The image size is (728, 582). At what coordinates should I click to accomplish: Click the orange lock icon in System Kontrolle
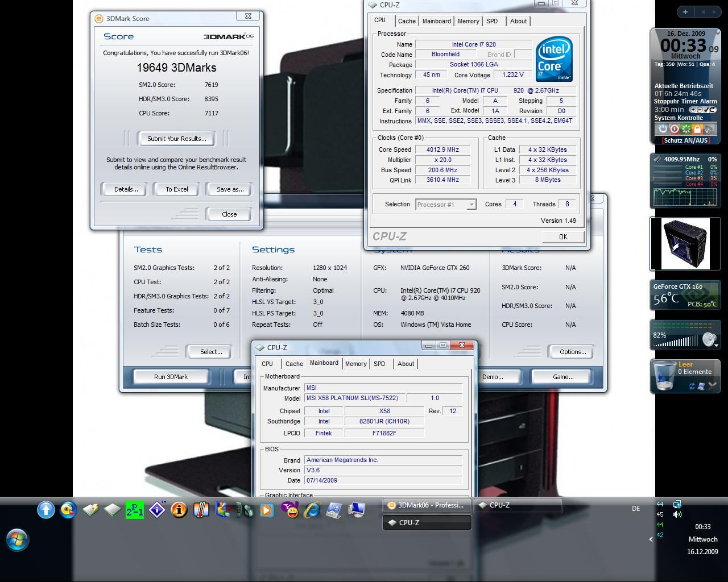(697, 129)
